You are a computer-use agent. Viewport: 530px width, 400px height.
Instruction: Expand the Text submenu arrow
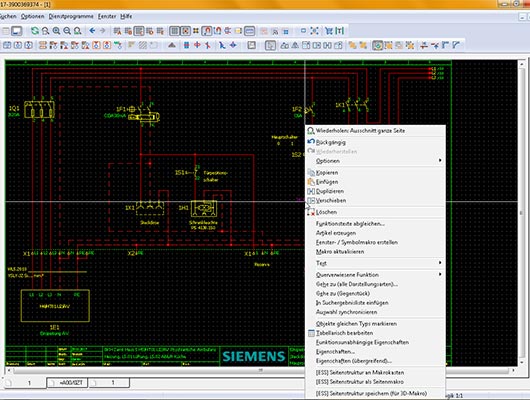[x=440, y=263]
